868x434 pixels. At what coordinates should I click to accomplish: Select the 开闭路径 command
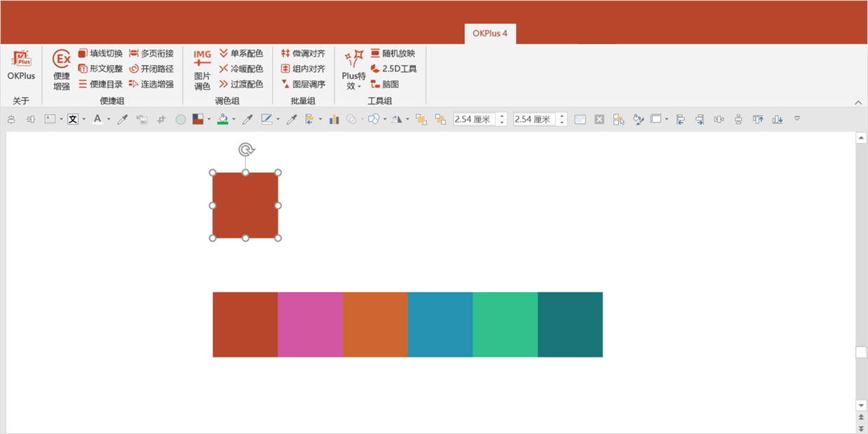click(151, 69)
